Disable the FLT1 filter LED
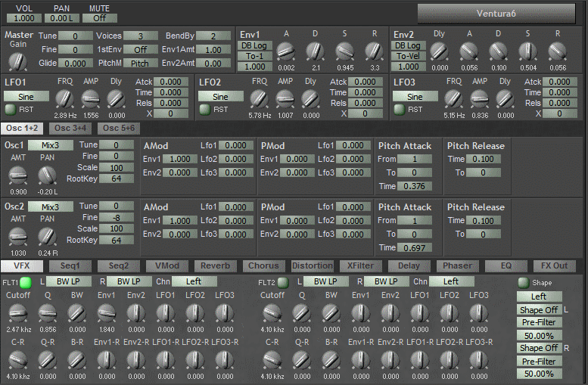The image size is (588, 385). [26, 282]
